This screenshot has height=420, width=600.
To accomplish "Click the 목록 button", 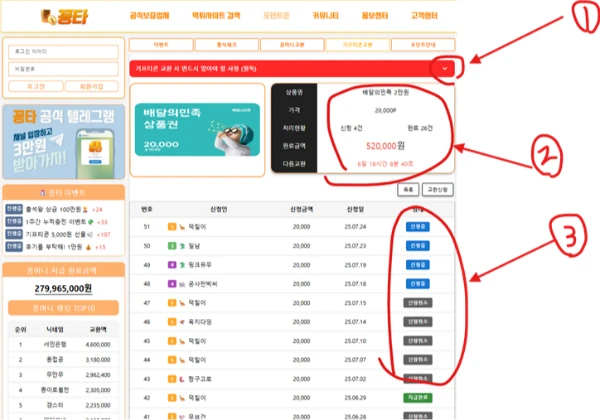I will click(x=407, y=188).
